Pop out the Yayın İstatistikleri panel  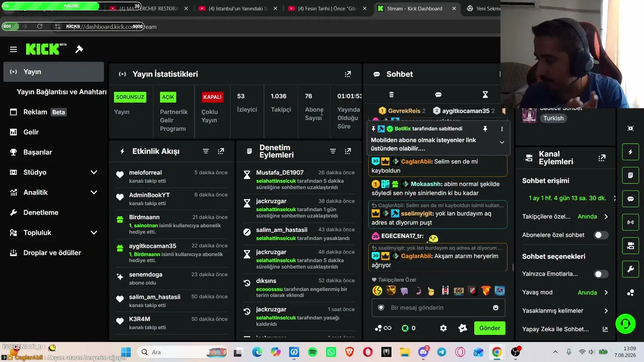348,74
